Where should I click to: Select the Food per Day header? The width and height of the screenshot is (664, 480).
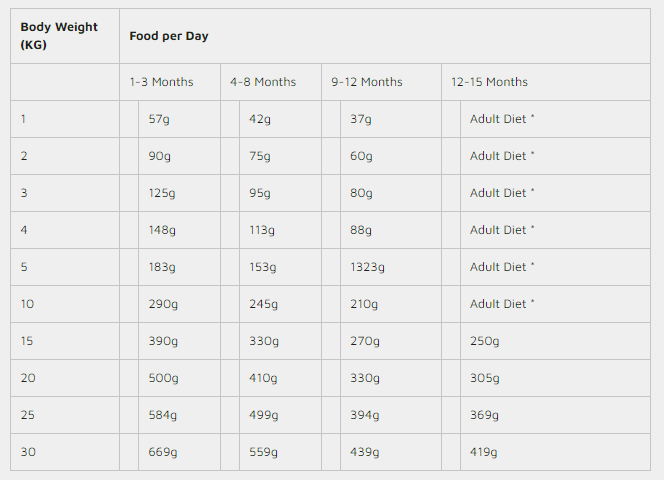pos(169,36)
